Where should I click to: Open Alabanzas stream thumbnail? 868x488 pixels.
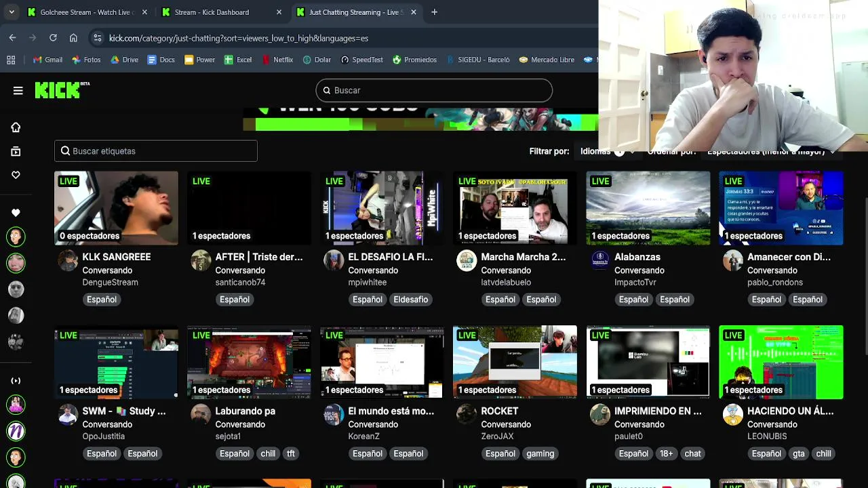coord(648,207)
